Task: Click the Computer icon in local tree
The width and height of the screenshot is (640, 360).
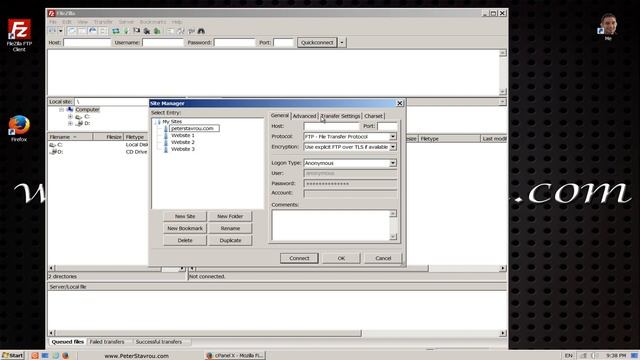Action: coord(70,109)
